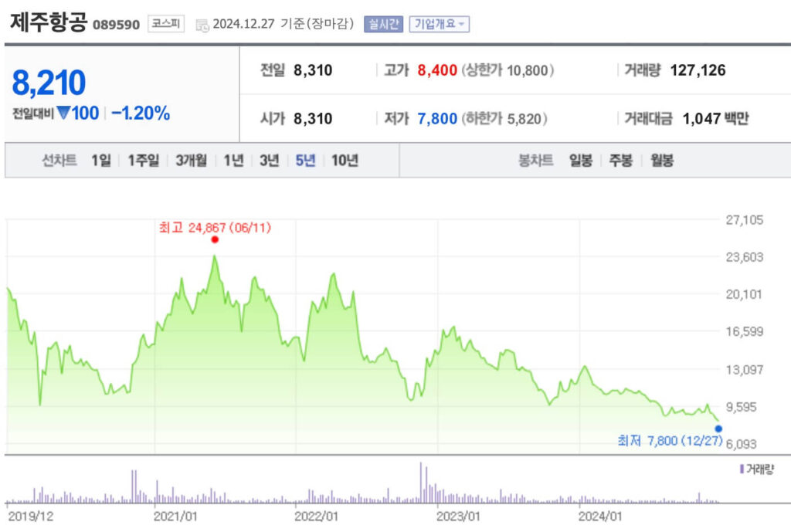Click the 20,101 price axis label
Image resolution: width=791 pixels, height=532 pixels.
pyautogui.click(x=744, y=294)
